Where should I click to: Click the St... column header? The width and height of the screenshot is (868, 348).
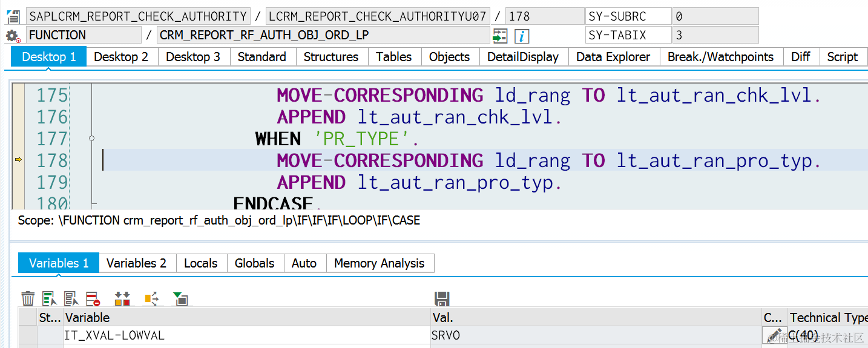pos(50,318)
